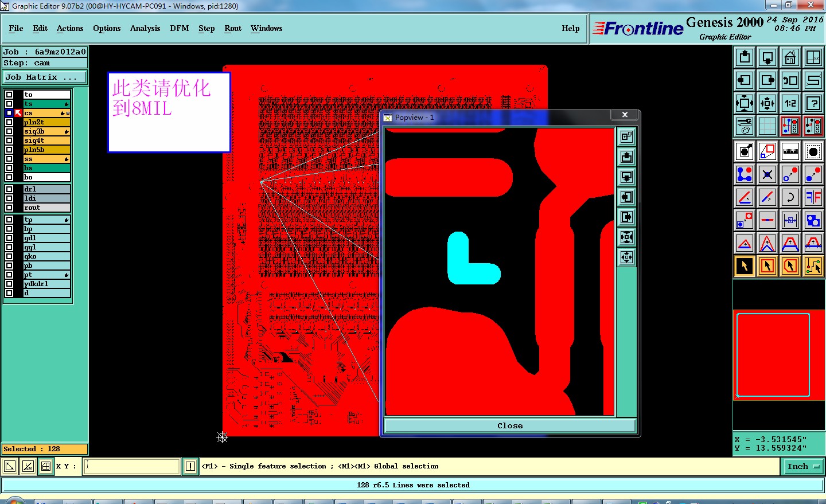Toggle display checkbox for layer pln2t

9,122
